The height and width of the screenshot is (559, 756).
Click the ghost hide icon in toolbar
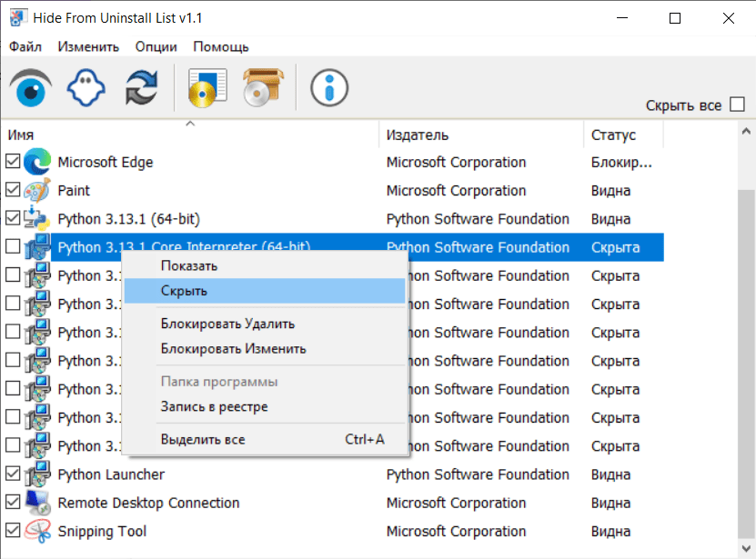coord(86,87)
